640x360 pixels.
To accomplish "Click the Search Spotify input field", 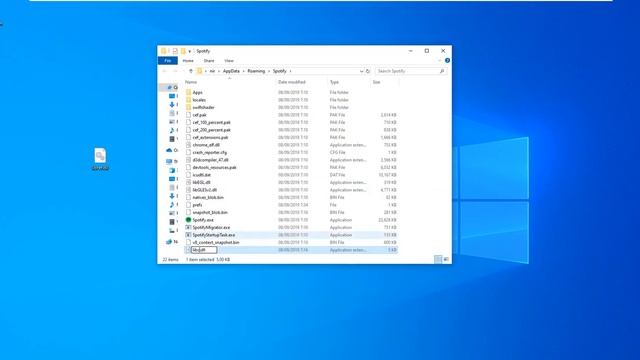I will tap(411, 71).
